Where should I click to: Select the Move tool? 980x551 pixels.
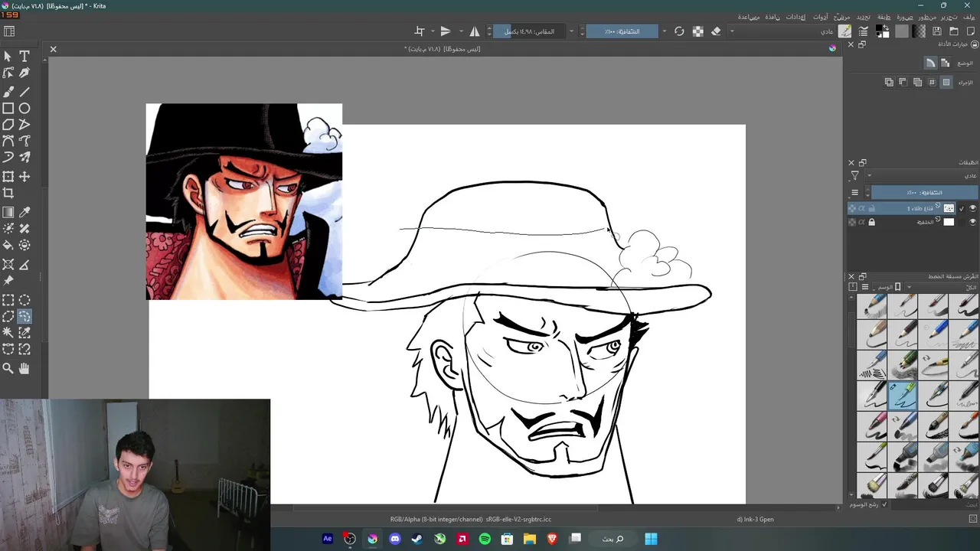tap(24, 177)
